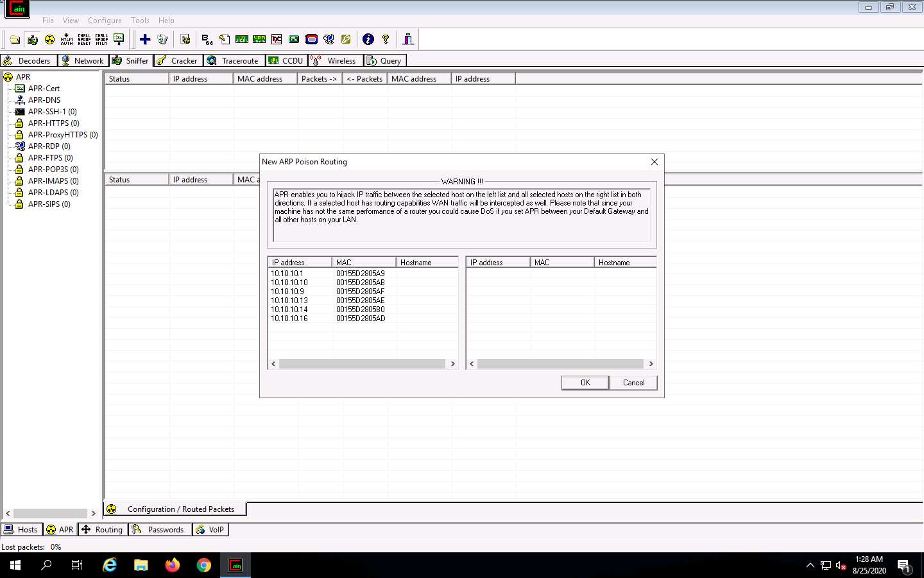Select APR-SSH-1 (0) tree item
The image size is (924, 578).
point(52,112)
